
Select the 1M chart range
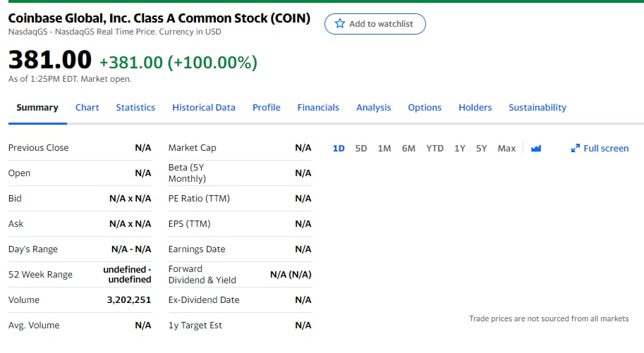384,148
